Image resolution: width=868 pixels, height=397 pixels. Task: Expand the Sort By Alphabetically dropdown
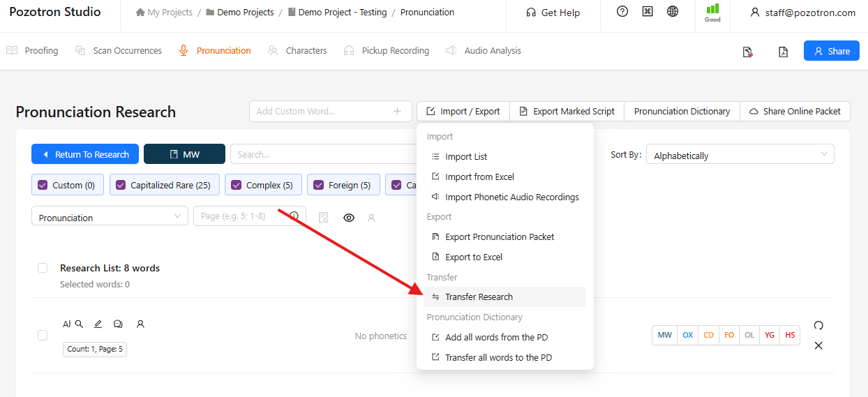tap(740, 154)
